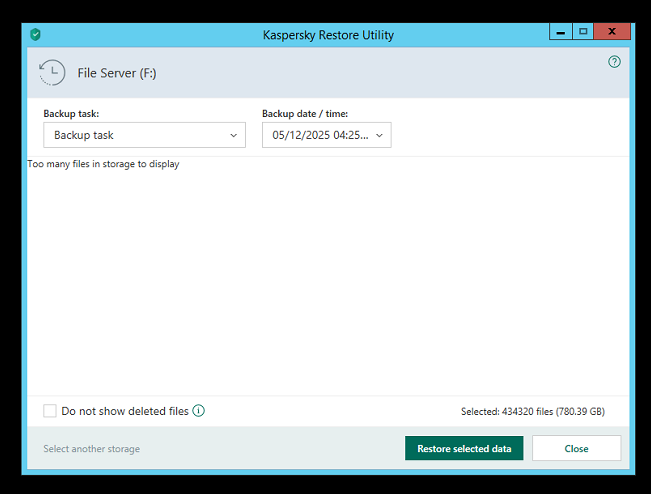Click the restore clock icon beside File Server

point(52,73)
